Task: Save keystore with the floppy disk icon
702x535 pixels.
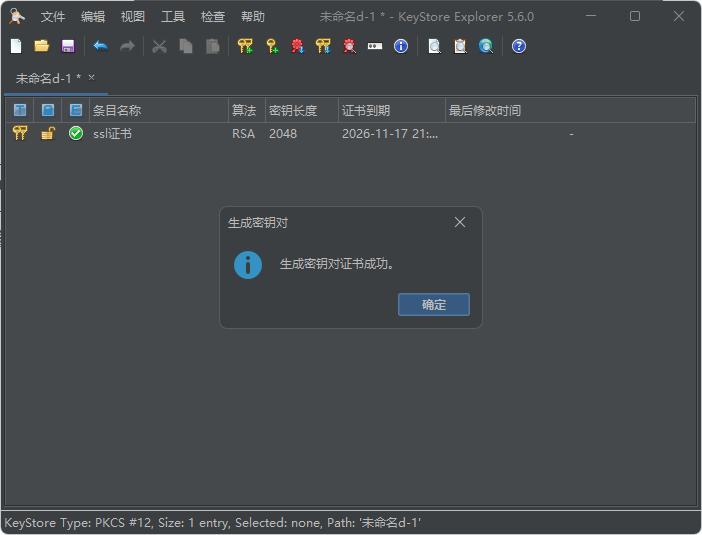Action: click(x=68, y=46)
